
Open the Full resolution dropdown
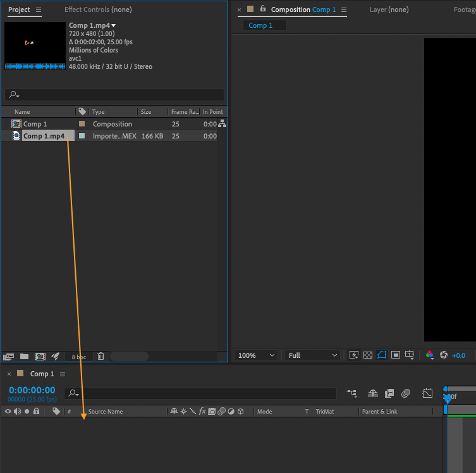(x=312, y=355)
